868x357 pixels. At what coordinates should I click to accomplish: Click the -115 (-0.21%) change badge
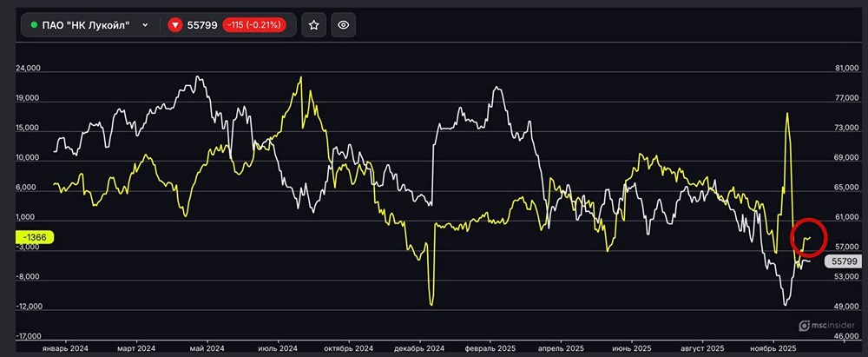[254, 25]
